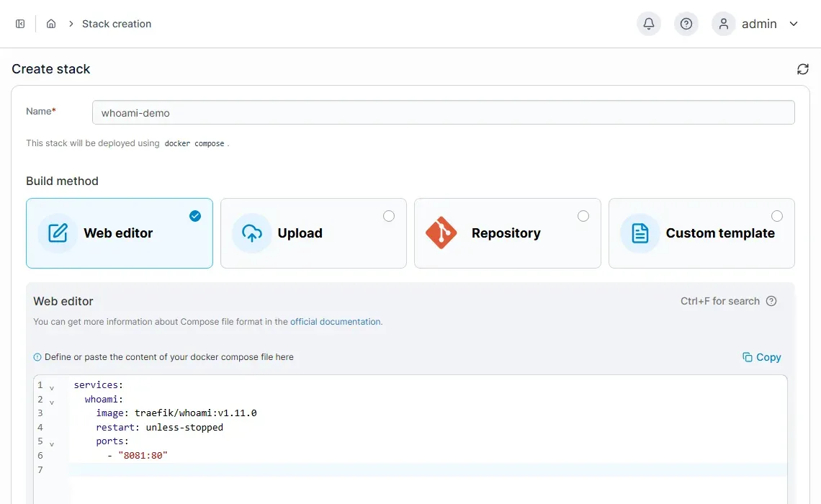The height and width of the screenshot is (504, 821).
Task: Click the Custom template document icon
Action: (640, 233)
